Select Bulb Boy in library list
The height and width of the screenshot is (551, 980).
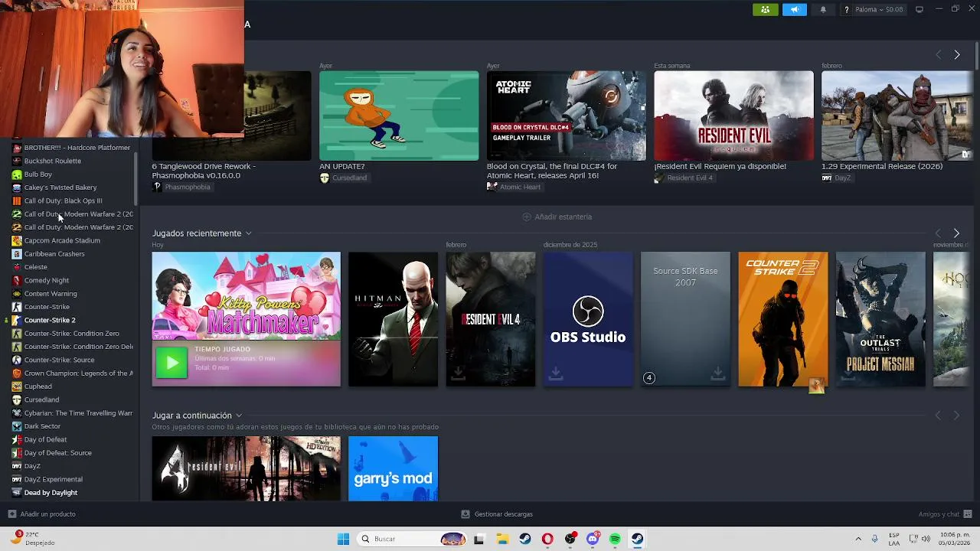pos(38,174)
